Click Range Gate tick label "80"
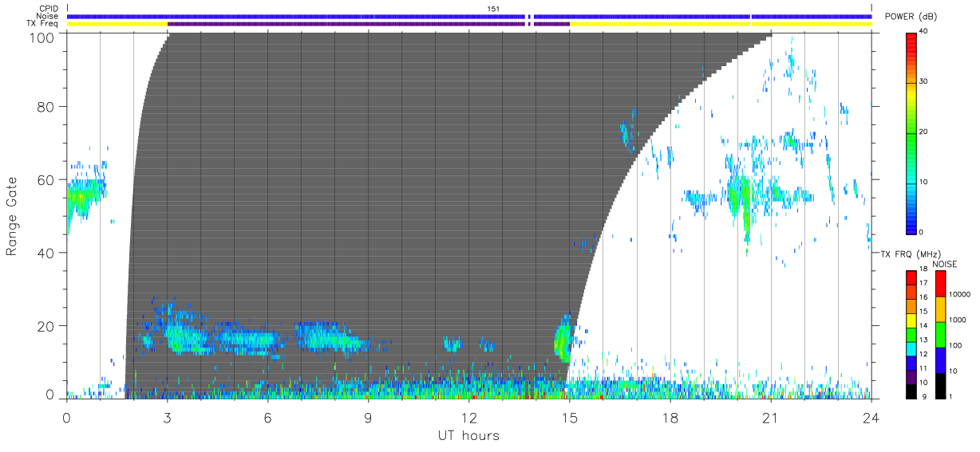This screenshot has width=980, height=452. (47, 106)
